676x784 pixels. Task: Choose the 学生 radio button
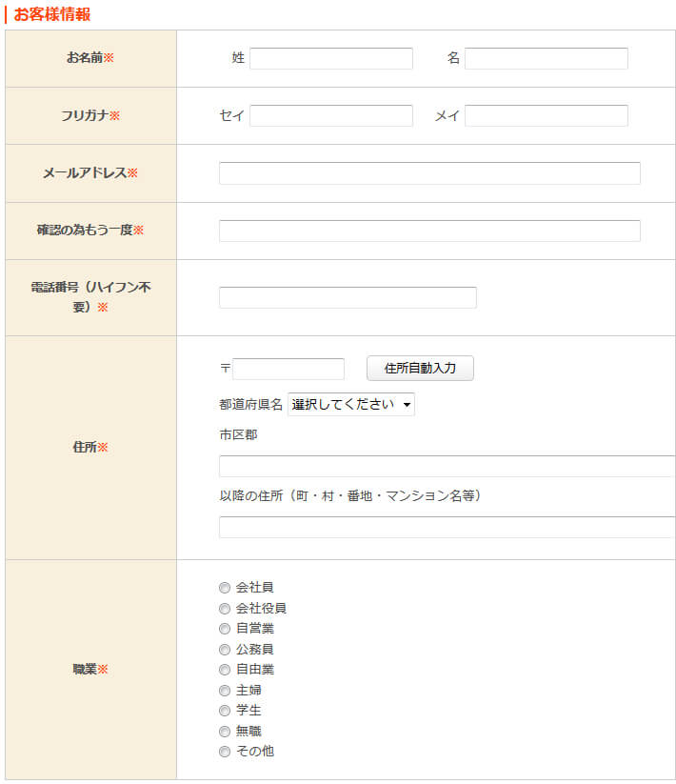pyautogui.click(x=224, y=711)
